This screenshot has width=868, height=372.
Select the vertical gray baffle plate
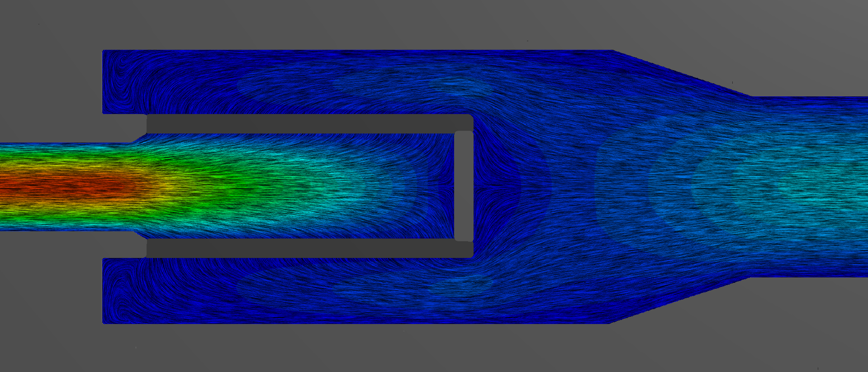click(x=463, y=186)
